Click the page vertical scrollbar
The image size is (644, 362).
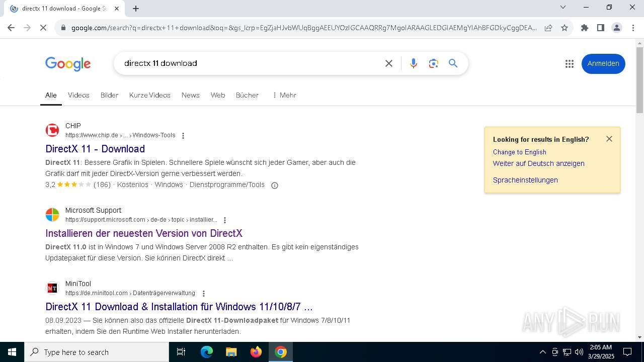tap(640, 80)
